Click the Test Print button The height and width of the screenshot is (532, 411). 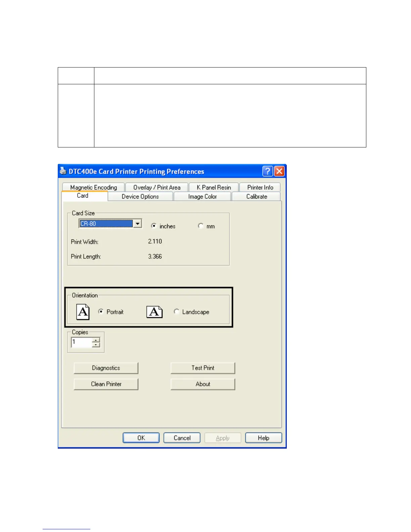[203, 368]
